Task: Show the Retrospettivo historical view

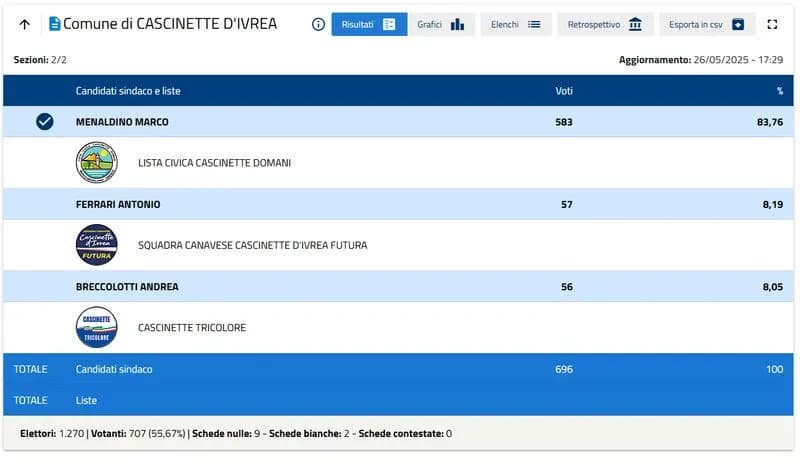Action: [605, 24]
